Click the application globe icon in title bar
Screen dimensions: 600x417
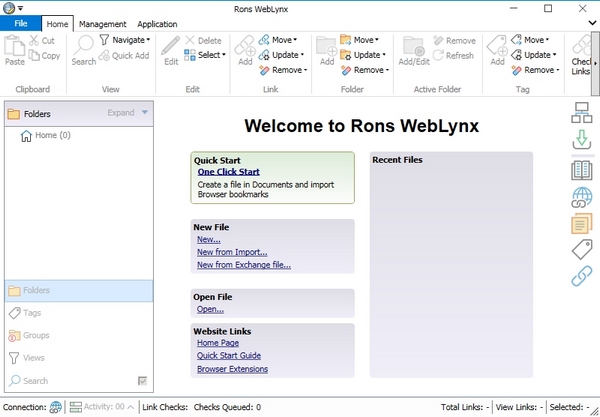[8, 8]
